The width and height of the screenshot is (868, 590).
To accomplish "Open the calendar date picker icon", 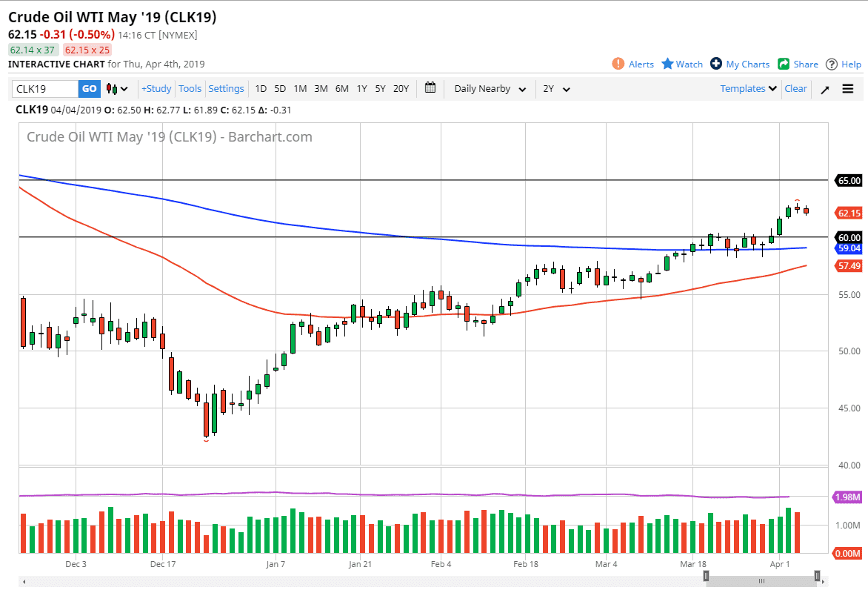I will 430,88.
